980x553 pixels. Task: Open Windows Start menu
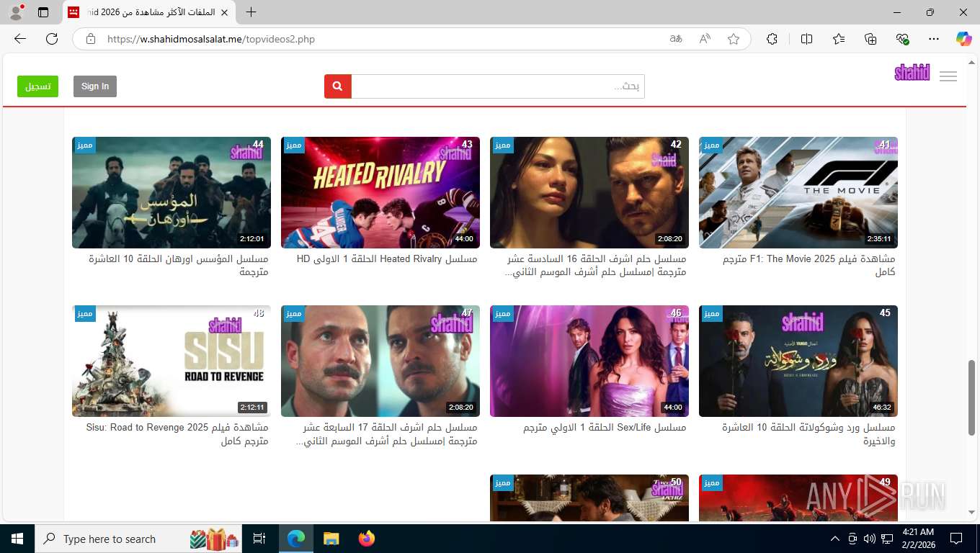[x=17, y=539]
